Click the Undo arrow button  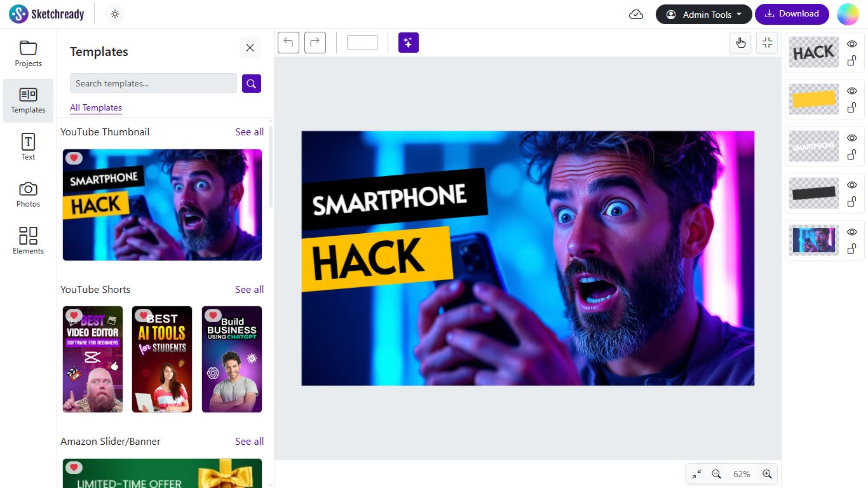coord(288,43)
